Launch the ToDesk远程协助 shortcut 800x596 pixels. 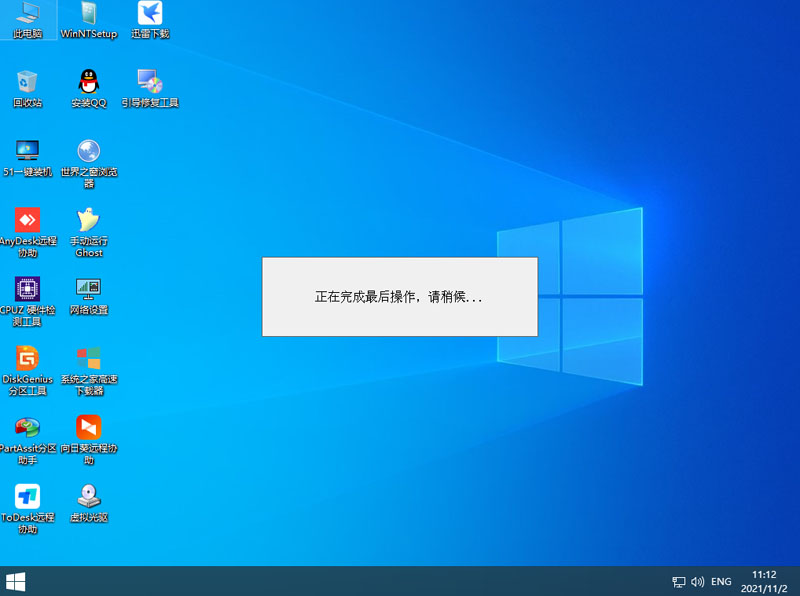click(27, 496)
